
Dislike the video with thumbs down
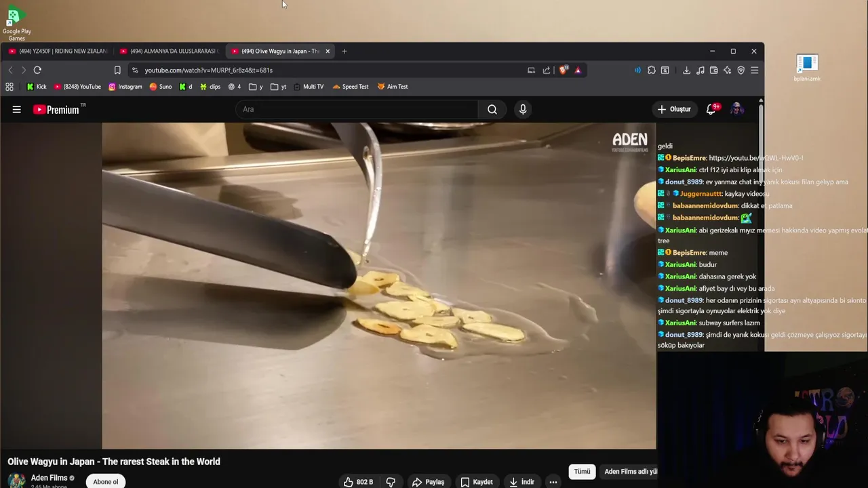(391, 482)
